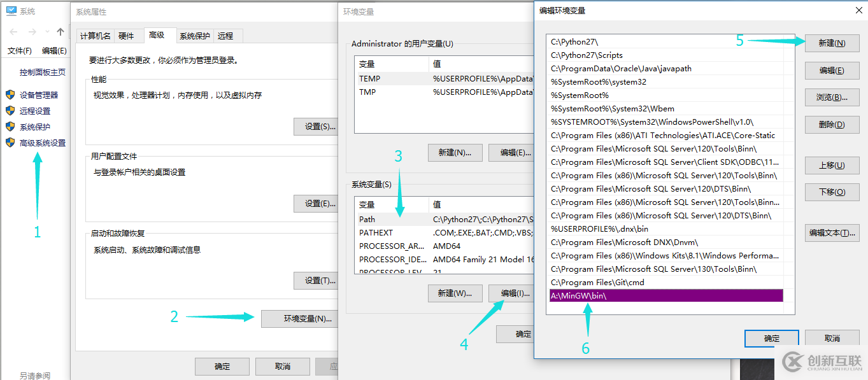
Task: Click 上移(U) to move entry up
Action: coord(832,165)
